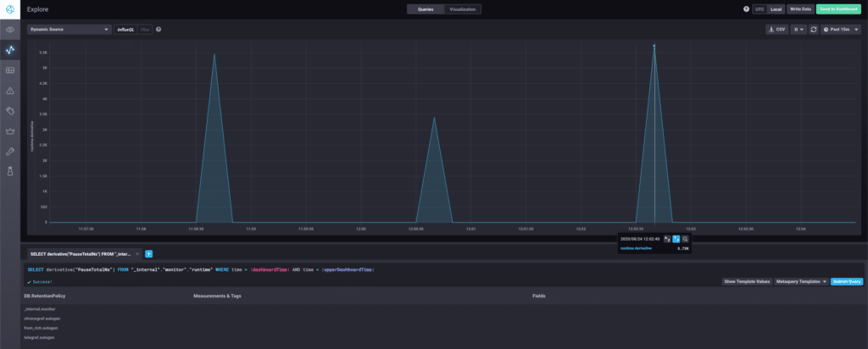Expand the Past 15m time range dropdown
868x349 pixels.
point(842,29)
